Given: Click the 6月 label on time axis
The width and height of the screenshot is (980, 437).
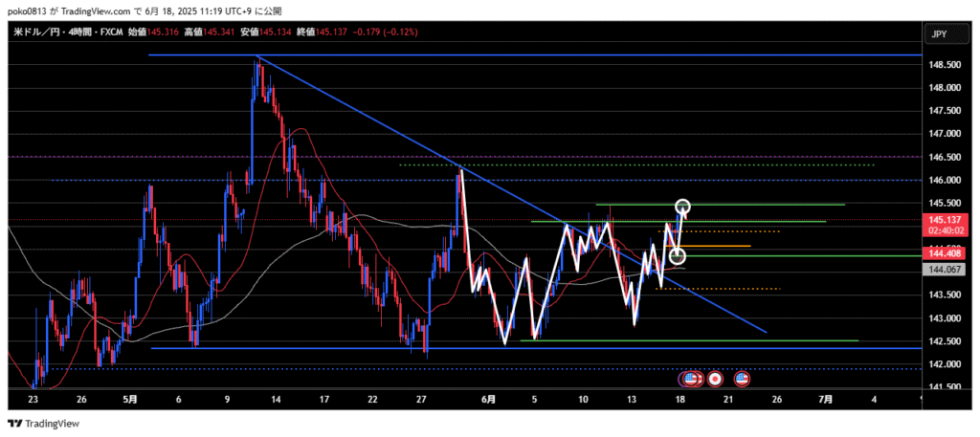Looking at the screenshot, I should pyautogui.click(x=487, y=398).
